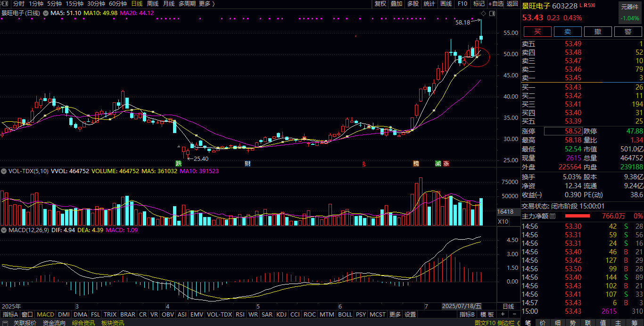Switch to the 60分钟 timeframe

[x=117, y=4]
